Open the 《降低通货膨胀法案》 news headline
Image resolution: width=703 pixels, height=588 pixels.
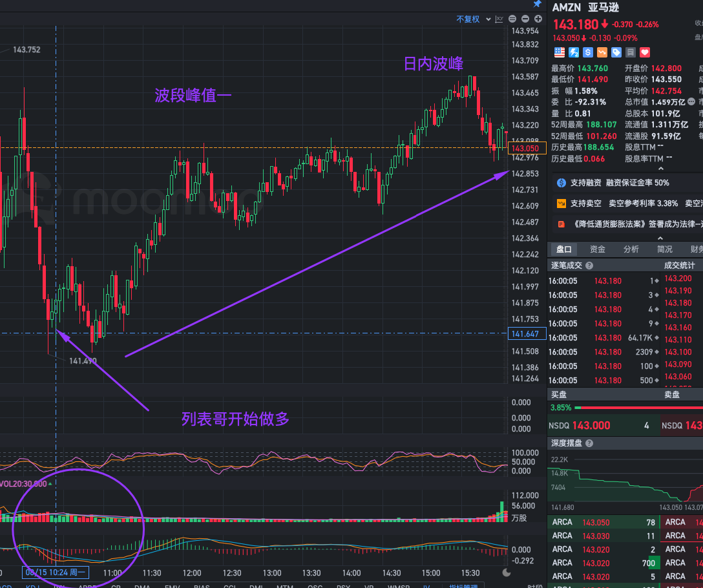pyautogui.click(x=637, y=224)
